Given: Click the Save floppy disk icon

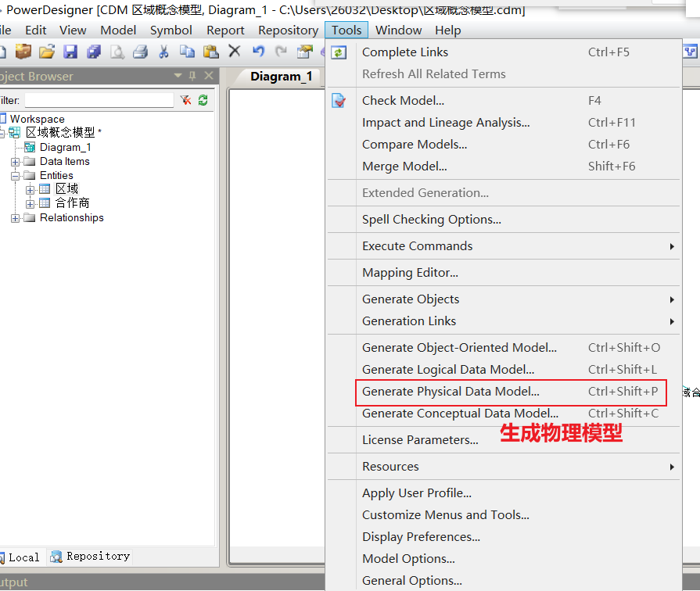Looking at the screenshot, I should click(x=70, y=52).
